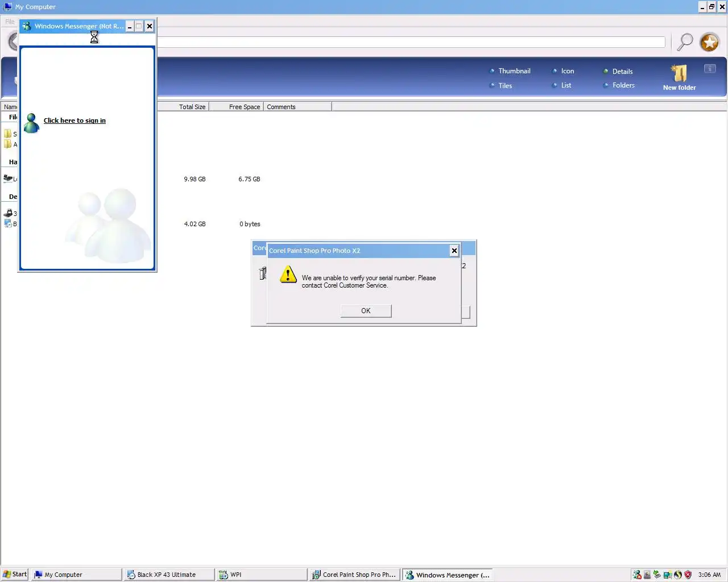Screen dimensions: 728x582
Task: Click the green Messenger buddy sign-in icon
Action: (31, 123)
